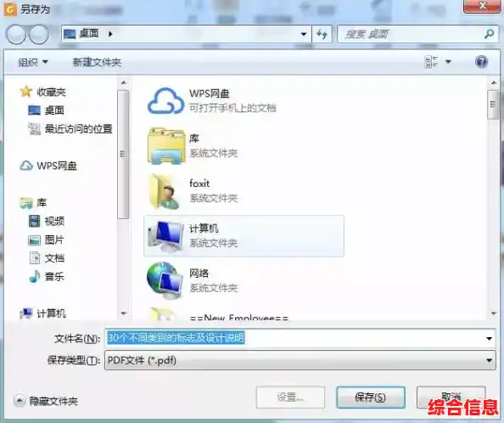This screenshot has height=423, width=504.
Task: Click 新建文件夹 in the toolbar
Action: (97, 62)
